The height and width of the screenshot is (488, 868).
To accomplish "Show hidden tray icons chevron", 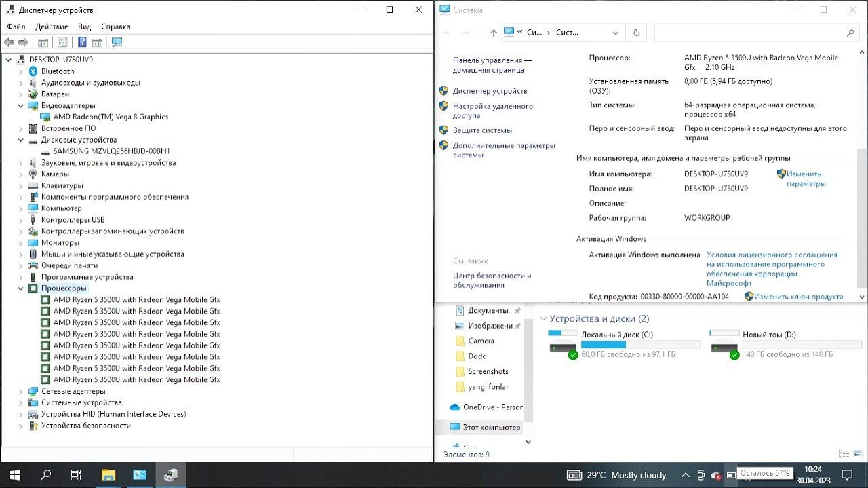I will click(x=686, y=475).
